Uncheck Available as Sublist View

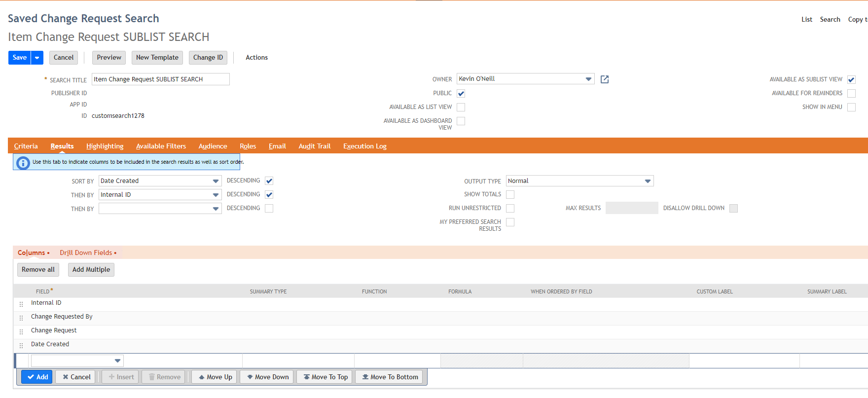click(x=851, y=80)
